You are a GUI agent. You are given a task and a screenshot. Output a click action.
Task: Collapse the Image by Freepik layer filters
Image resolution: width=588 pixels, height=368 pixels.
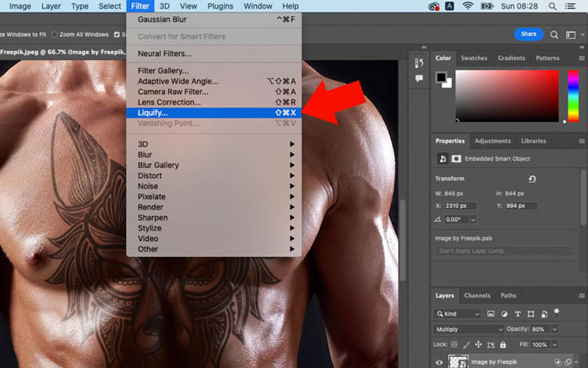pyautogui.click(x=576, y=362)
